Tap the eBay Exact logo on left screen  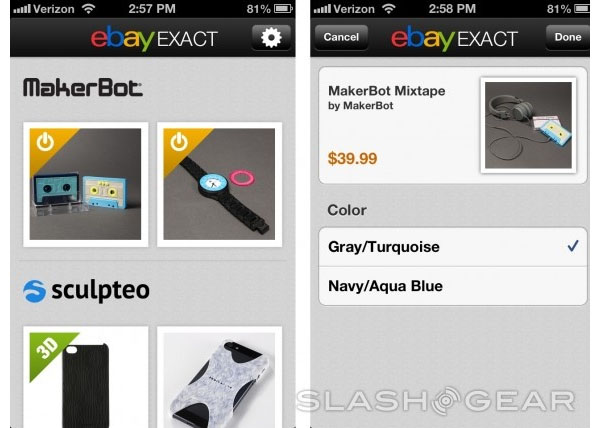tap(154, 38)
